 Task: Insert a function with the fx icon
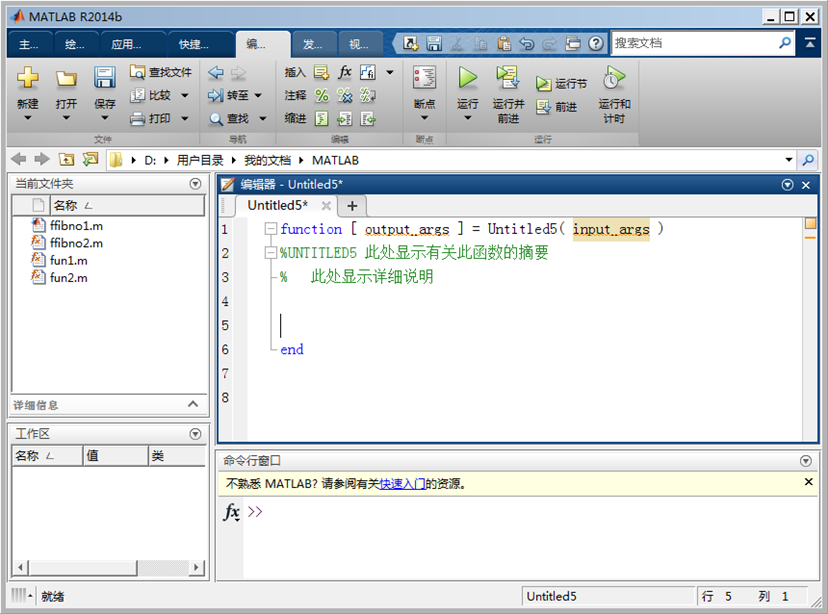pyautogui.click(x=344, y=72)
